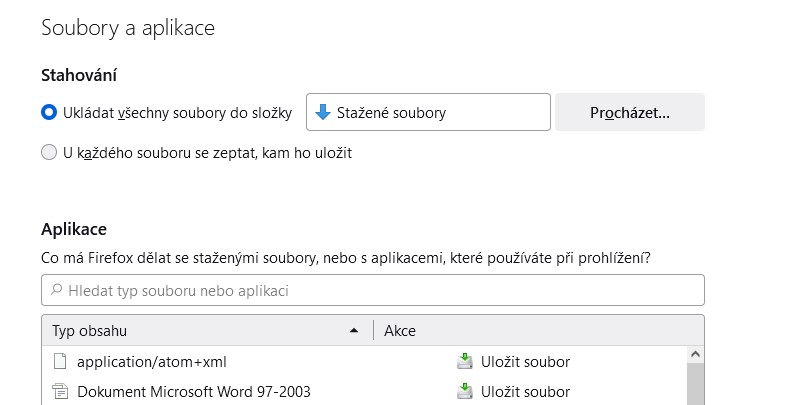Screen dimensions: 789x405
Task: Click save-file icon in Word document row
Action: click(x=464, y=391)
